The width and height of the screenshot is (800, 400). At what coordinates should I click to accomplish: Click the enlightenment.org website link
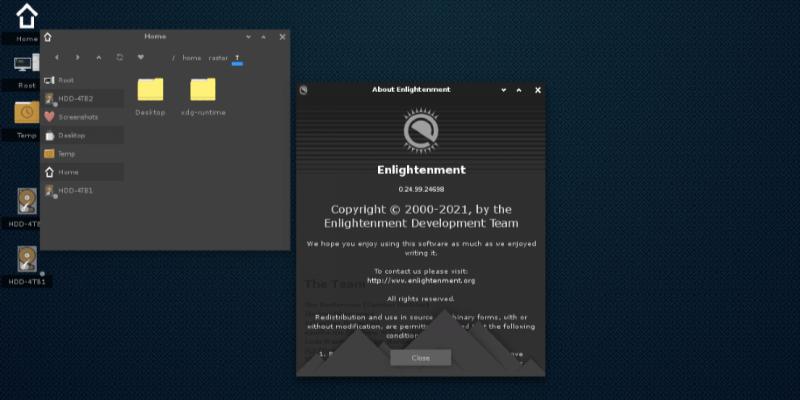click(420, 281)
